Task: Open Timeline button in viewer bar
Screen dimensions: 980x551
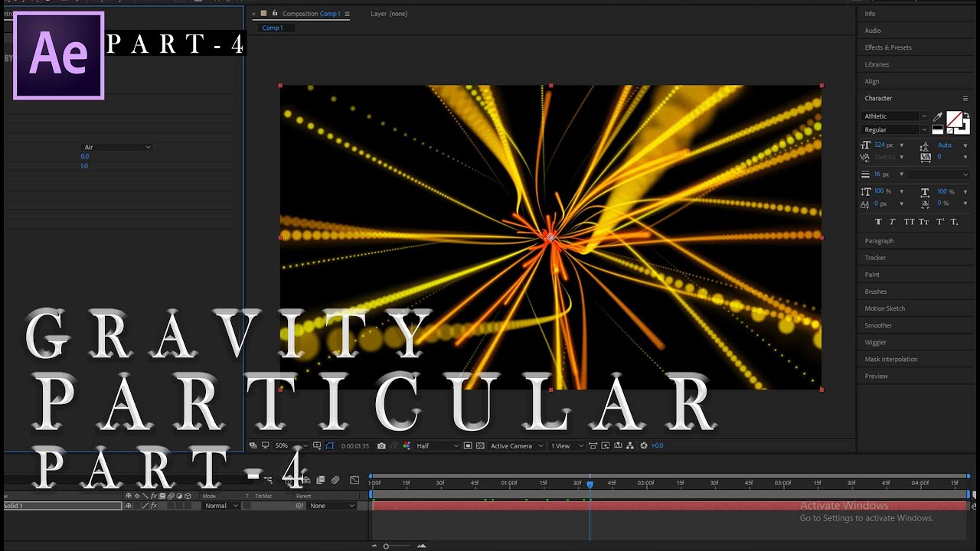Action: pyautogui.click(x=619, y=445)
